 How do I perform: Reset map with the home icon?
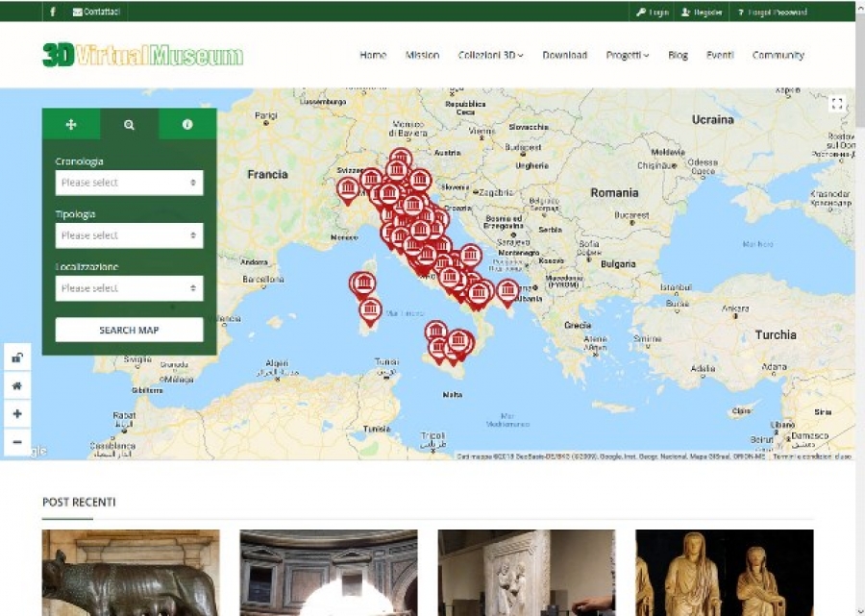16,385
